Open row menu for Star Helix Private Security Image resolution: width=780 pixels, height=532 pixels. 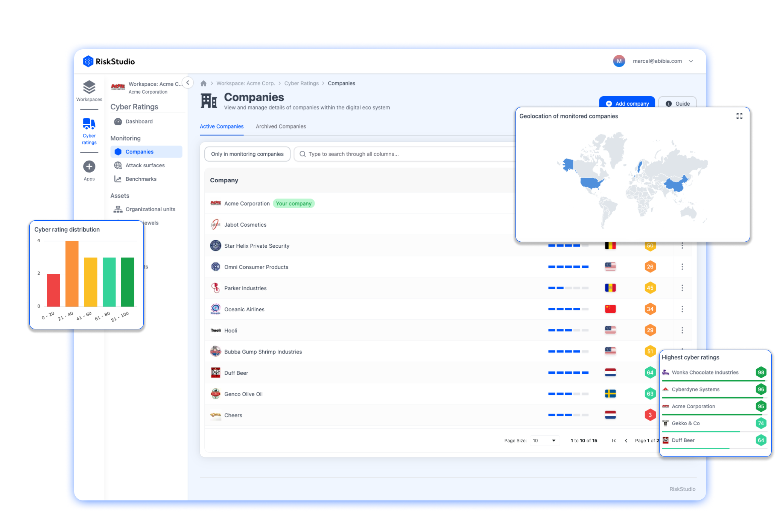tap(682, 246)
